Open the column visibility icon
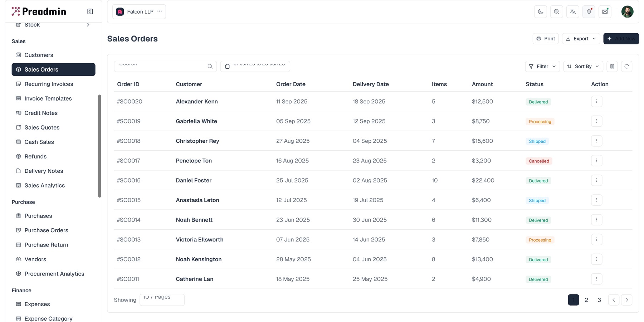The width and height of the screenshot is (644, 322). 612,66
